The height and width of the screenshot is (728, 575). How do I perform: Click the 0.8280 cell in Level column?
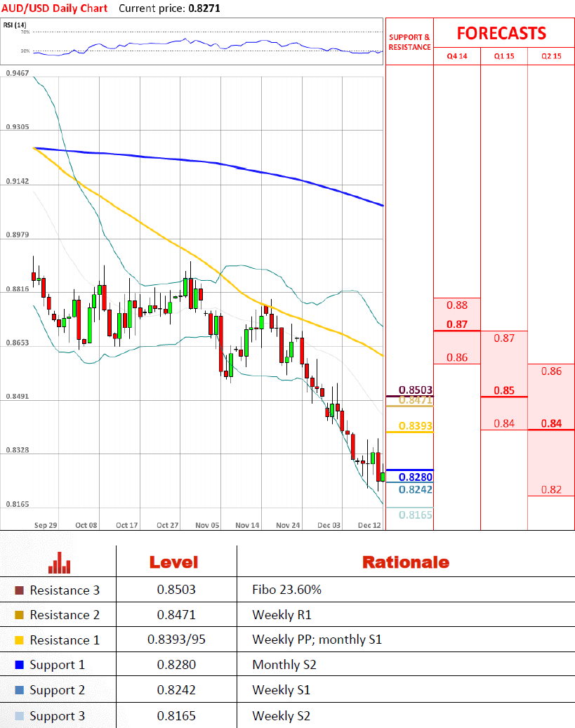[x=176, y=664]
